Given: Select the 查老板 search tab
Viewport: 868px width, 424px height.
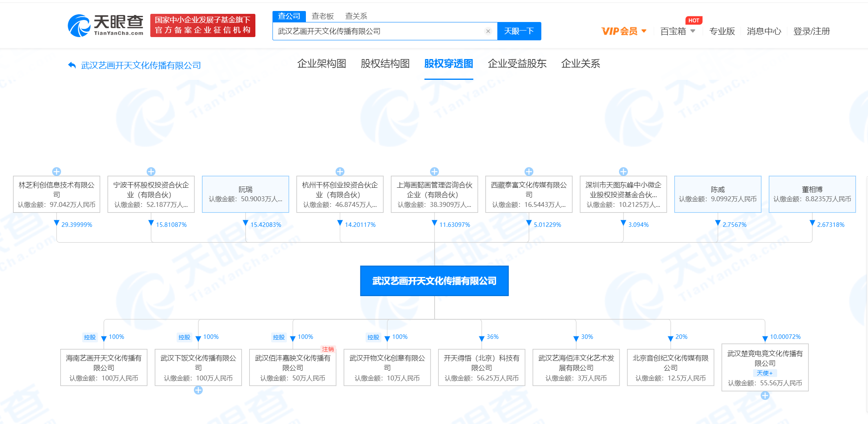Looking at the screenshot, I should click(x=323, y=16).
